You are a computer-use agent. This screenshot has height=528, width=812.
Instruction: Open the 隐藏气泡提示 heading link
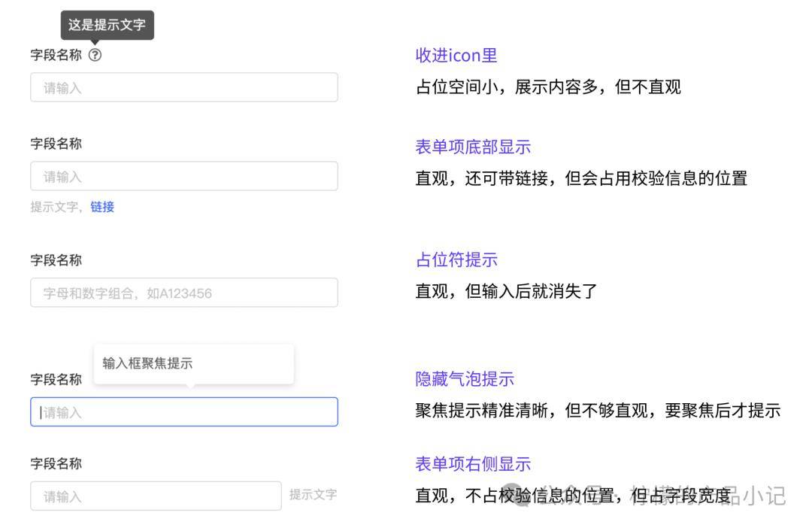(x=463, y=379)
